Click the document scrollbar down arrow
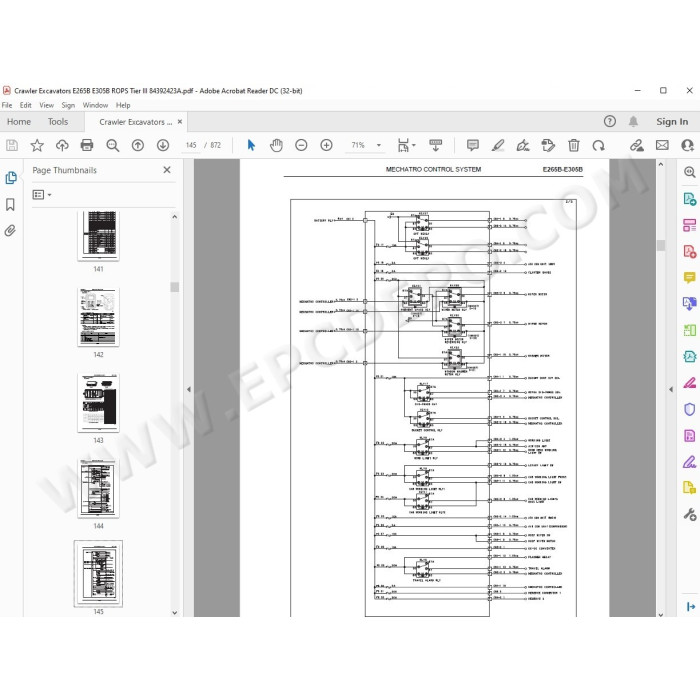 coord(661,615)
